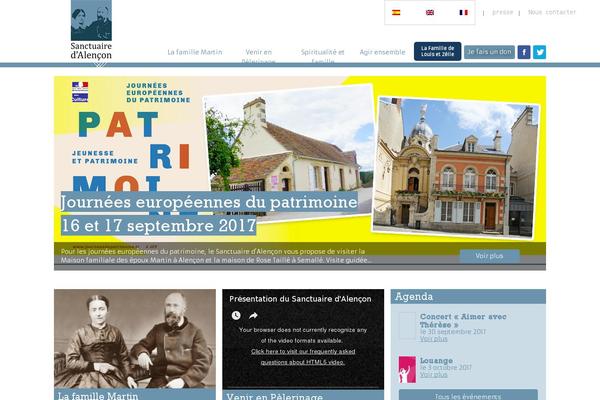600x400 pixels.
Task: Click the 16 et 17 septembre 2017 title
Action: pos(158,225)
